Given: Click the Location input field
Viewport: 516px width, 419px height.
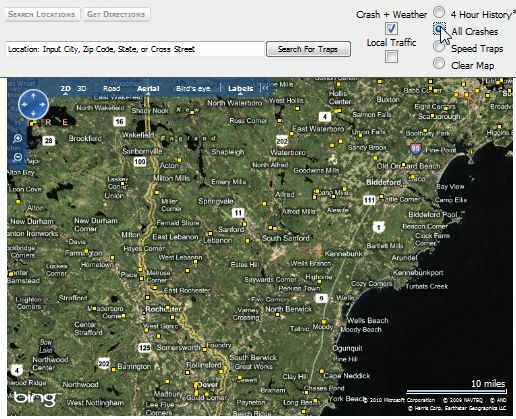Looking at the screenshot, I should pos(135,49).
